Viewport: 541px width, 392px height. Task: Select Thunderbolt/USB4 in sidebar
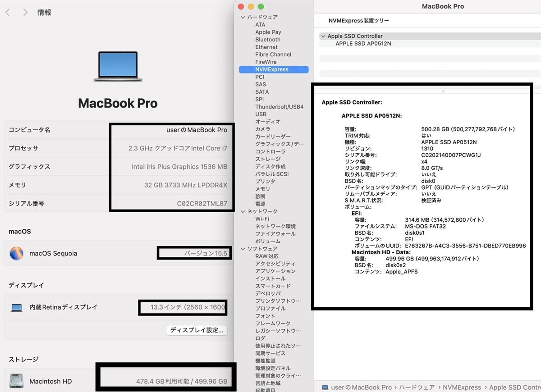click(x=280, y=107)
